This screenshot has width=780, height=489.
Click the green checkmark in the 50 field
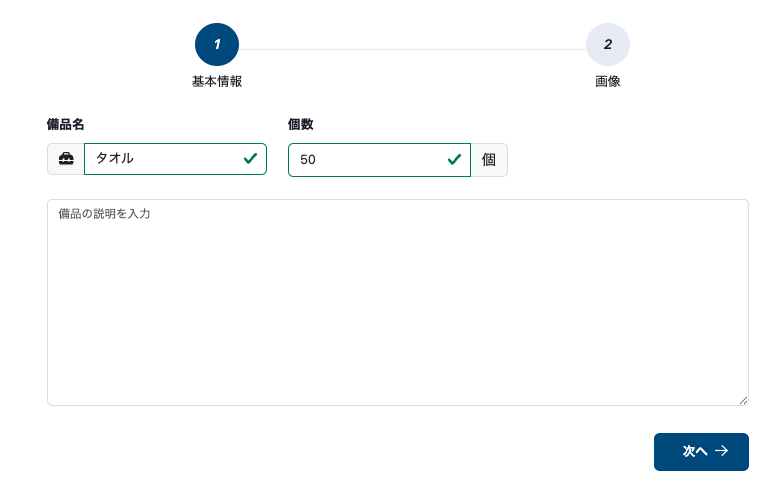454,160
